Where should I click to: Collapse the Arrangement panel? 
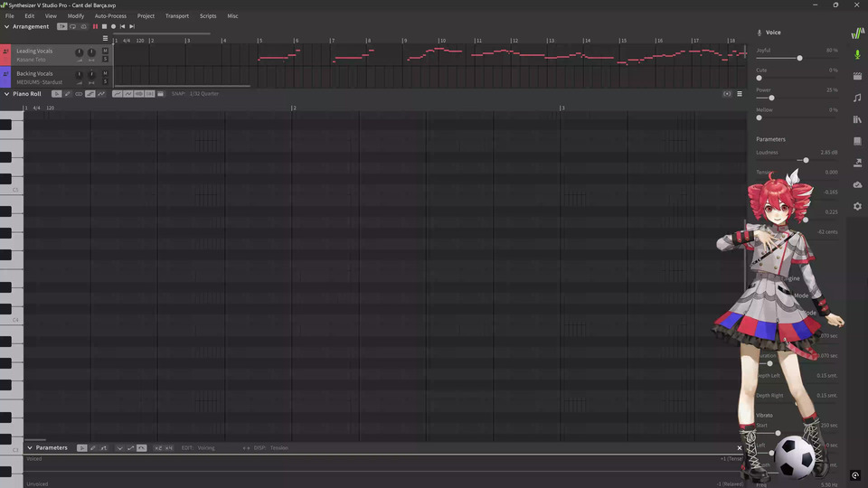pos(6,26)
